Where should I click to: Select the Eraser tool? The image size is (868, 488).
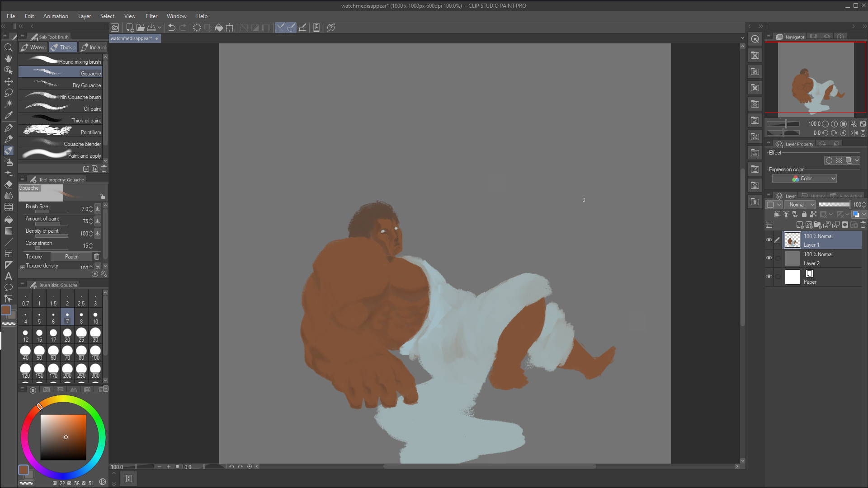click(x=8, y=184)
